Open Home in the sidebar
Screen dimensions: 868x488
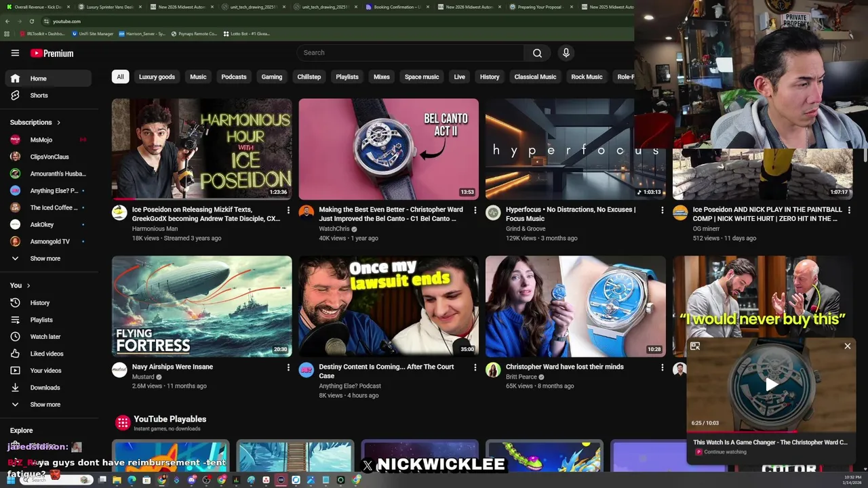(47, 79)
